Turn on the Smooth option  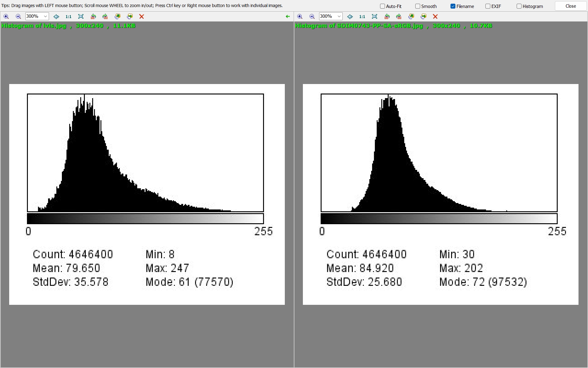click(x=418, y=6)
